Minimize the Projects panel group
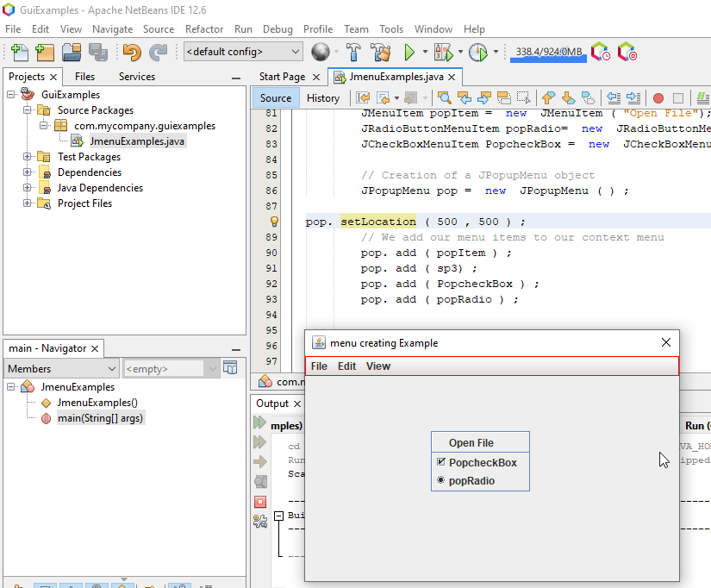 tap(236, 78)
